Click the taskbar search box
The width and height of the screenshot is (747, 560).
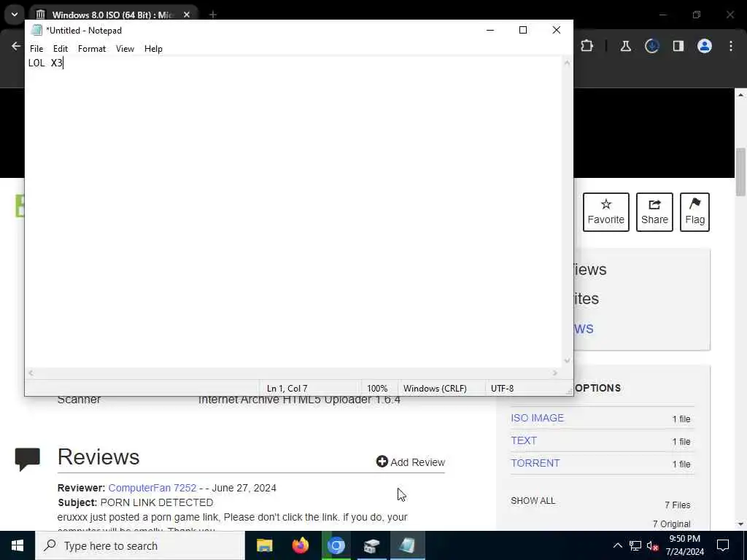(x=140, y=545)
